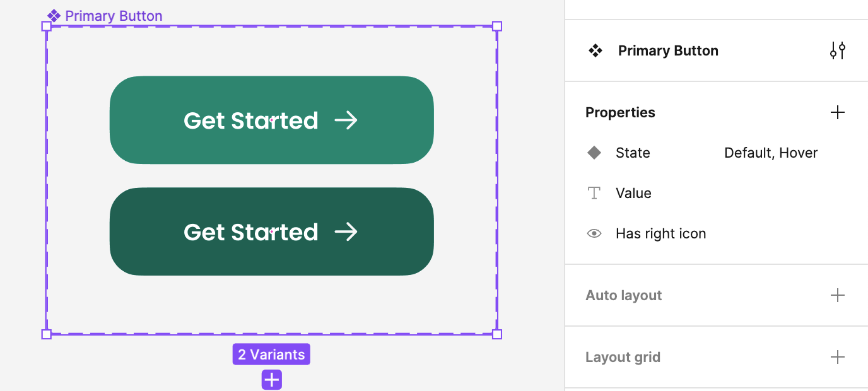Open the Value text property row
The height and width of the screenshot is (391, 868).
pos(633,193)
